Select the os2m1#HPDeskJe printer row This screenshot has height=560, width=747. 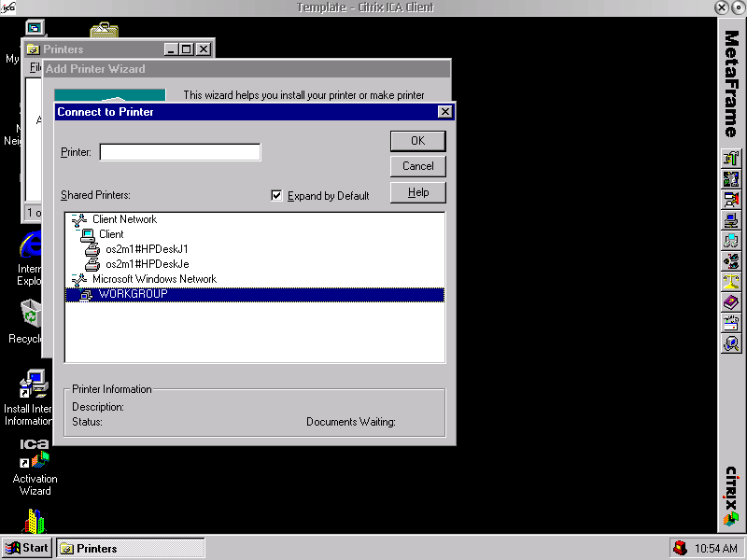point(255,264)
